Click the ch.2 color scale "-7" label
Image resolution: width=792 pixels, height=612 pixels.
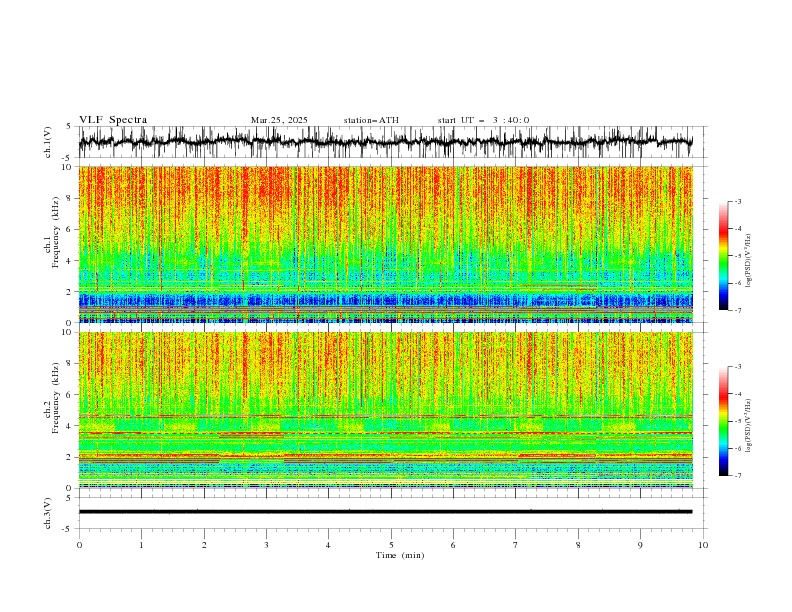[x=738, y=475]
